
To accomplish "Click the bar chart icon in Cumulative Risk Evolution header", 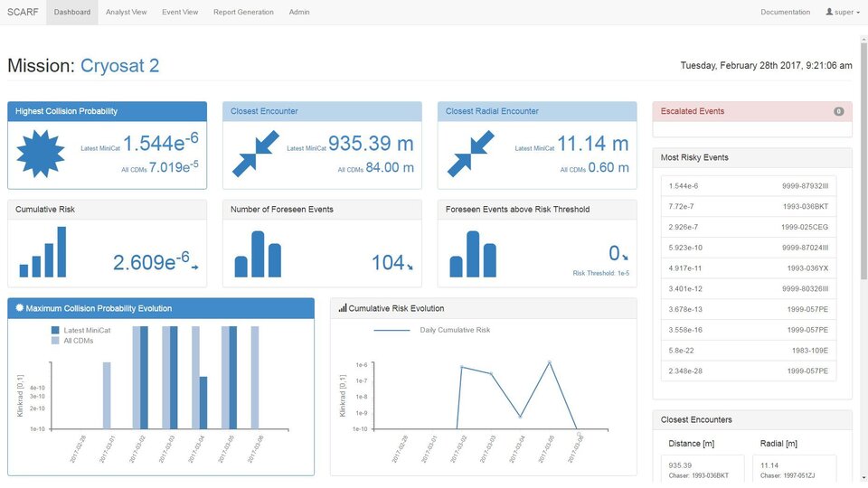I will 343,308.
